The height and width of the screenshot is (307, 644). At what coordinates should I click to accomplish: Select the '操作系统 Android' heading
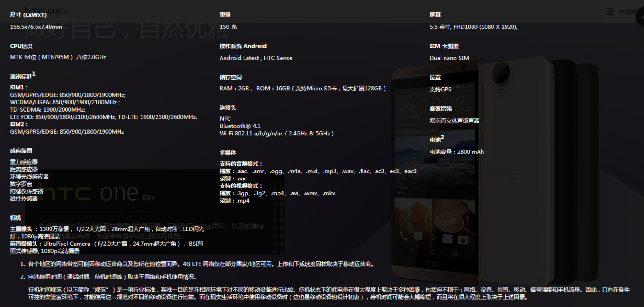tap(243, 46)
